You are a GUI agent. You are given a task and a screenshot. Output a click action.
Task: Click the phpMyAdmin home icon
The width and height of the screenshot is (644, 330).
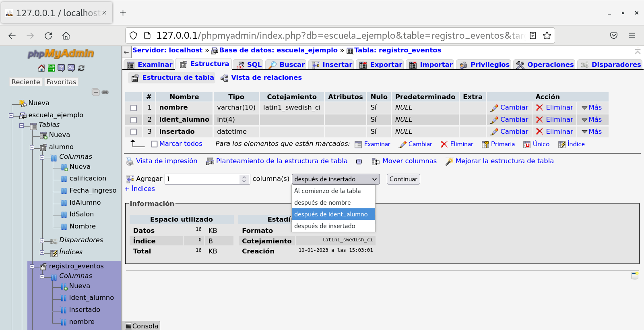[41, 68]
